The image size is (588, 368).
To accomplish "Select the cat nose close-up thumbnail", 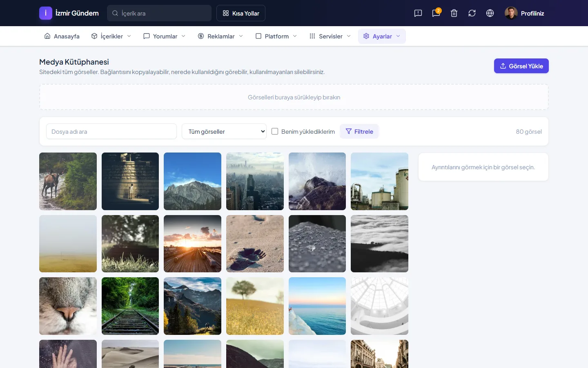I will tap(68, 306).
